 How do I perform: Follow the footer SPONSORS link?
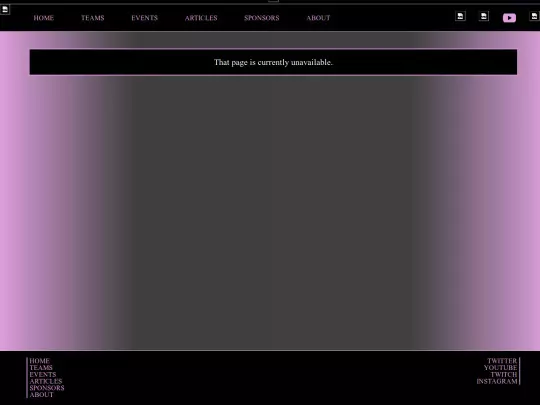tap(47, 388)
